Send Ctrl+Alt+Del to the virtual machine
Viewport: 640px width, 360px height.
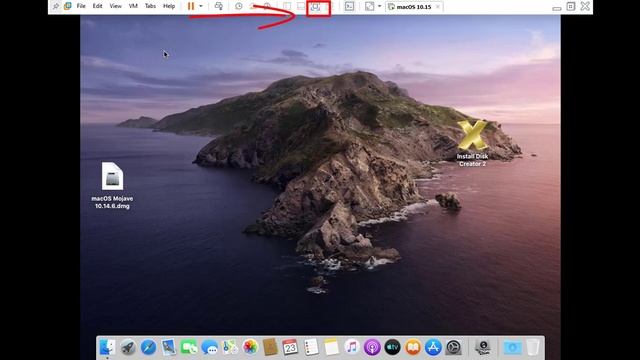pyautogui.click(x=219, y=6)
